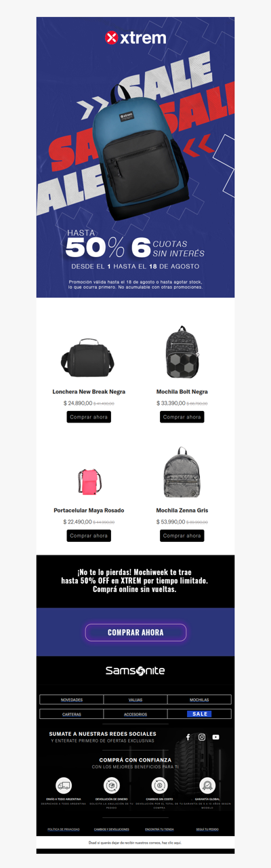Click the global warranty medal icon
Screen dimensions: 271x868
207,785
